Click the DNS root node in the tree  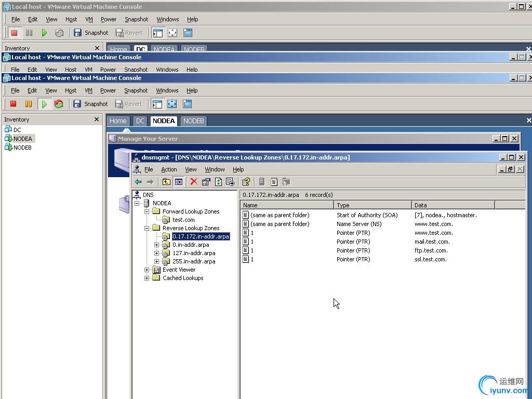(x=148, y=195)
